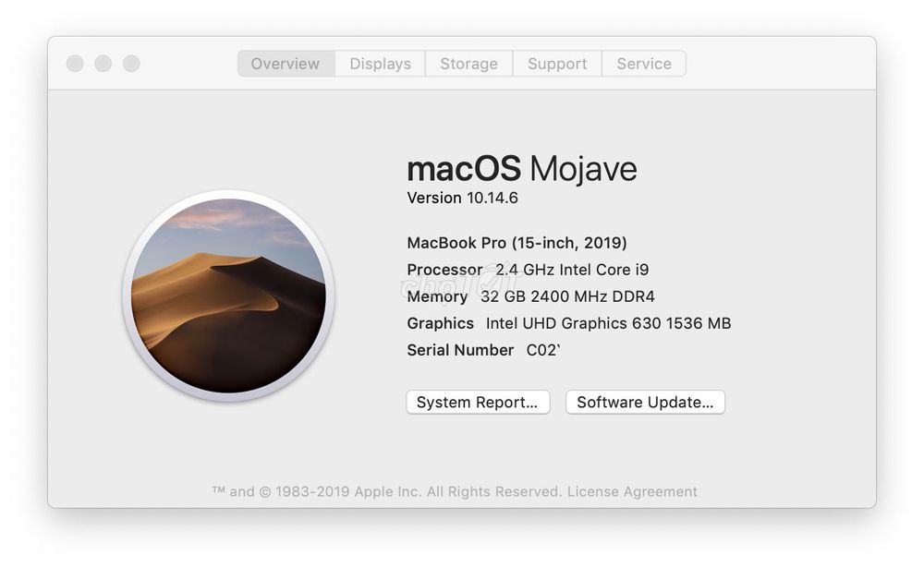
Task: Click the Processor label
Action: (445, 270)
